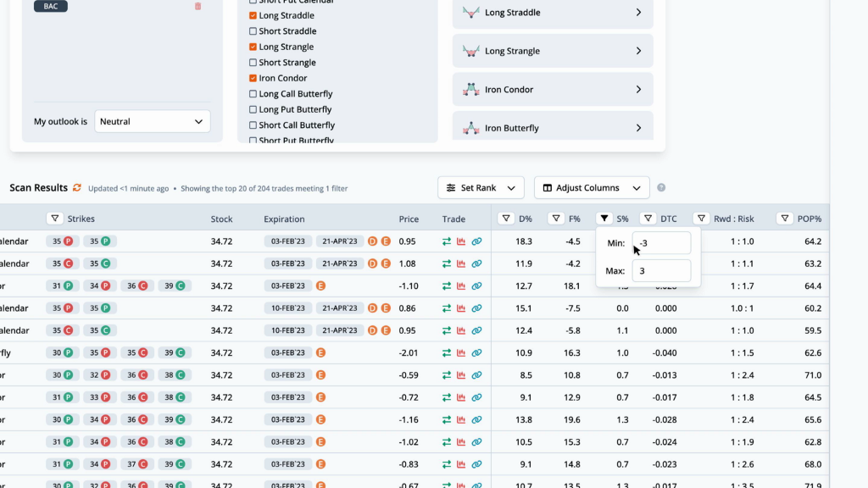Check Short Straddle checkbox
The width and height of the screenshot is (868, 488).
tap(253, 31)
